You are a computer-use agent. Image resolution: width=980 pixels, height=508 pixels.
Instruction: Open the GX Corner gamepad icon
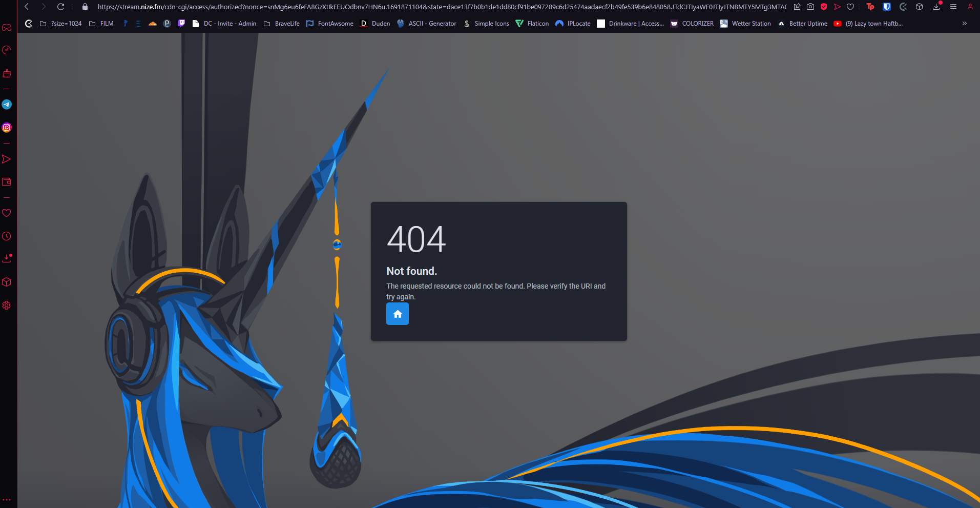[x=7, y=27]
